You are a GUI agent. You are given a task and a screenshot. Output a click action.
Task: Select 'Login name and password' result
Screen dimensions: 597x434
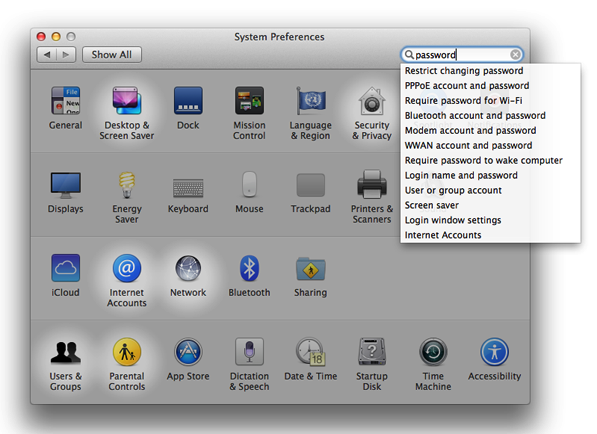click(490, 175)
